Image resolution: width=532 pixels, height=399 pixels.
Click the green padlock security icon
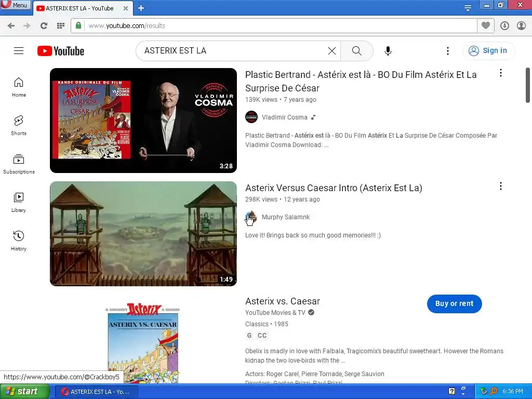[x=78, y=25]
